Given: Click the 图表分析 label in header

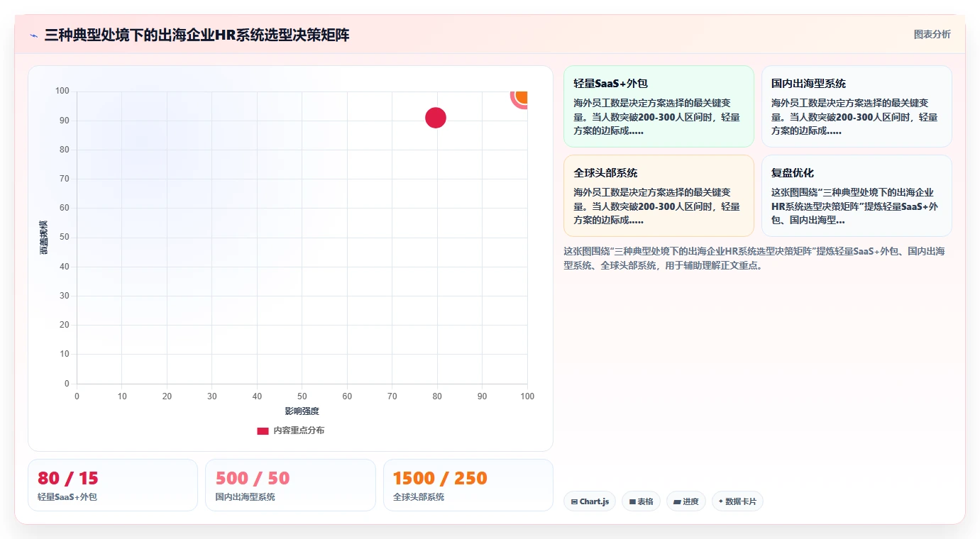Looking at the screenshot, I should [x=932, y=35].
